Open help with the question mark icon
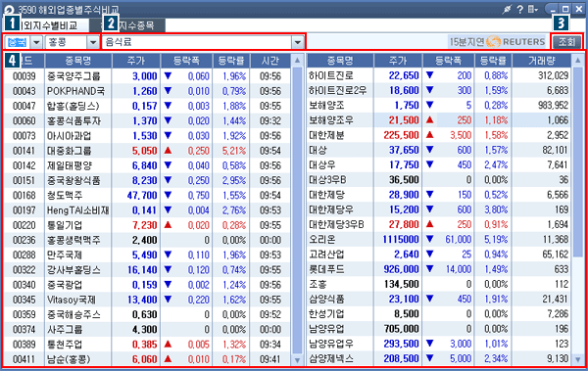The width and height of the screenshot is (588, 371). (x=519, y=10)
